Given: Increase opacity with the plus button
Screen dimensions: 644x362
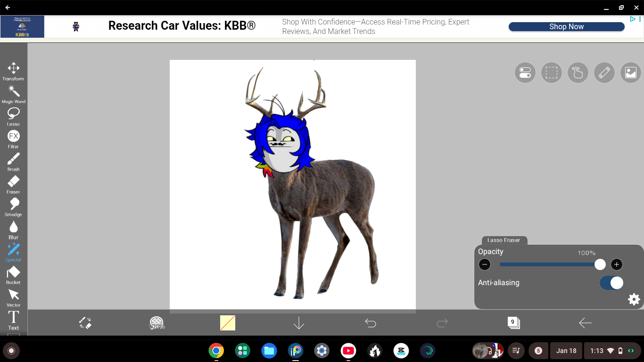Looking at the screenshot, I should (x=616, y=264).
